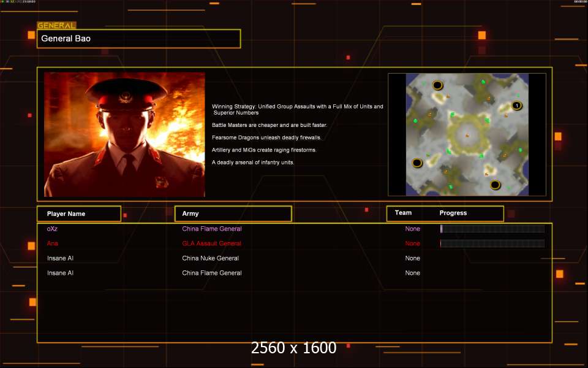
Task: Click the Battle Masters are cheaper line
Action: coord(269,125)
